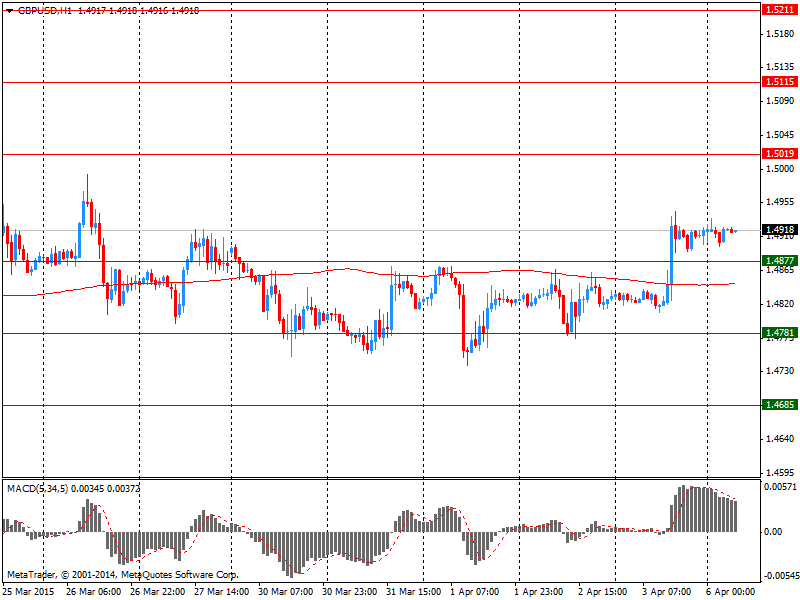
Task: Click the 1.4730 price scale value
Action: (781, 371)
